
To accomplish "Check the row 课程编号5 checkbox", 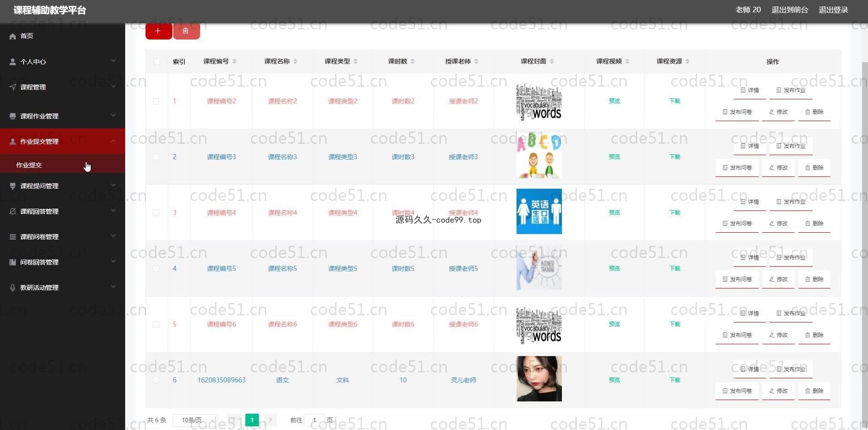I will pos(156,269).
